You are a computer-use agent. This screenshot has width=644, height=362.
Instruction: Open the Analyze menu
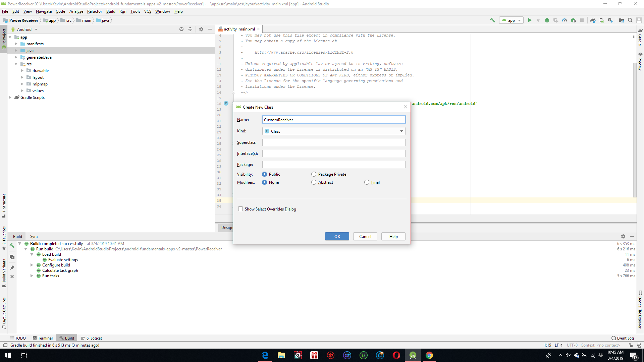(76, 11)
